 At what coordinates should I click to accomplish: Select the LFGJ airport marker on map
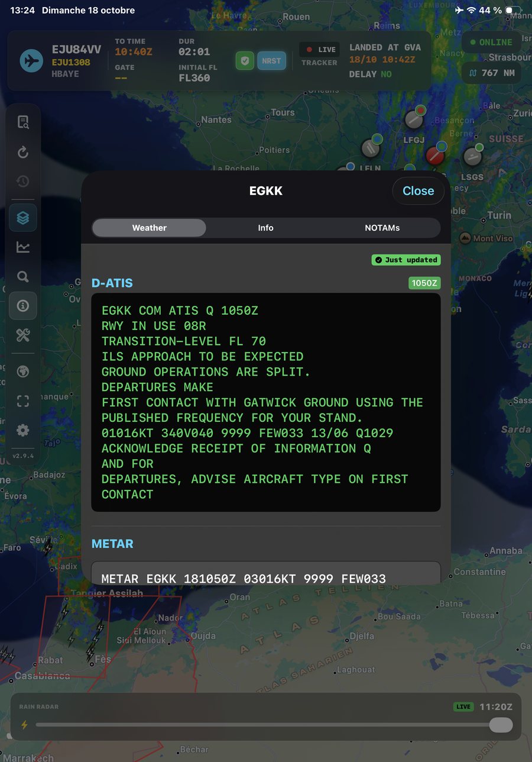(x=414, y=120)
